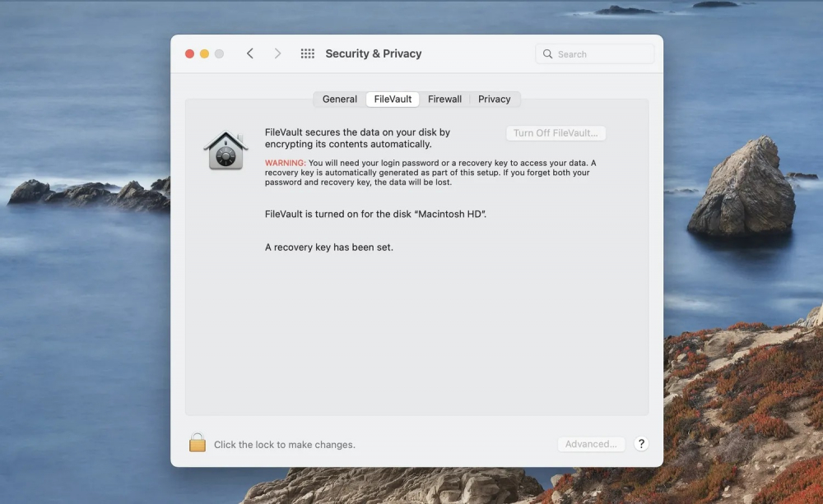Click the red WARNING label text
This screenshot has height=504, width=823.
[285, 163]
